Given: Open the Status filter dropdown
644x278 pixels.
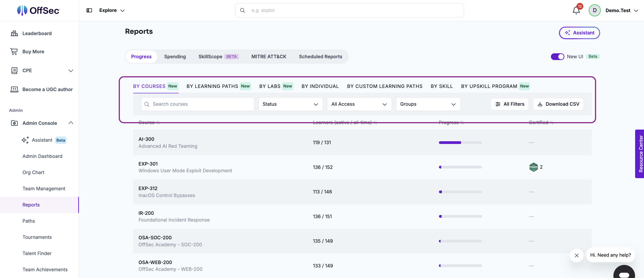Looking at the screenshot, I should click(x=291, y=104).
